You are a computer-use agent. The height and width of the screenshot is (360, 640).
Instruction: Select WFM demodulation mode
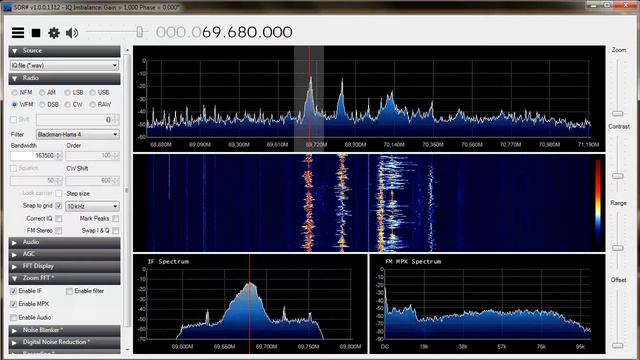click(15, 104)
